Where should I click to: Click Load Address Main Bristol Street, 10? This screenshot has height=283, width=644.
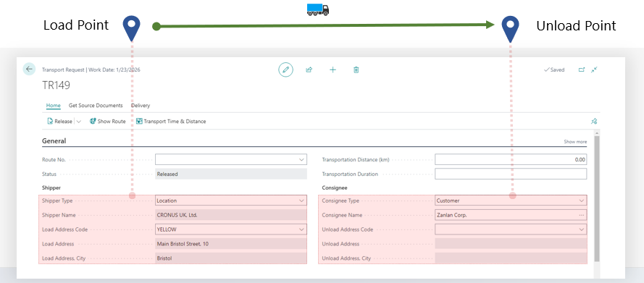pyautogui.click(x=231, y=244)
